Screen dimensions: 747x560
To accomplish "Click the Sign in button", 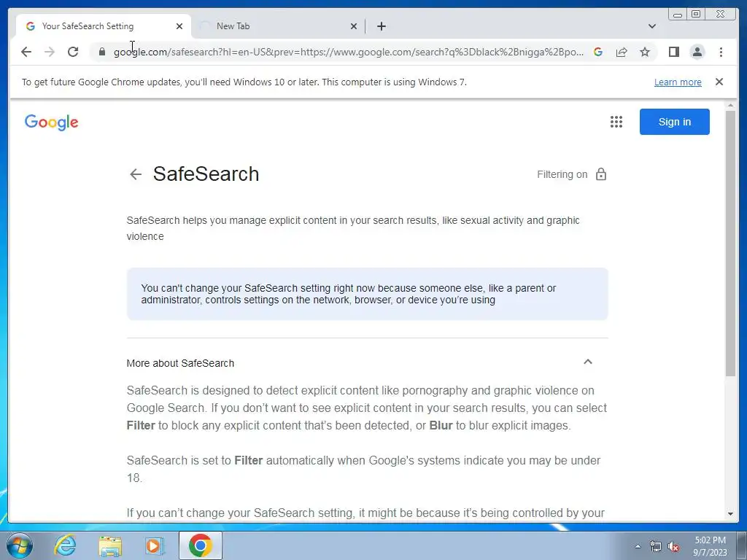I will click(675, 122).
